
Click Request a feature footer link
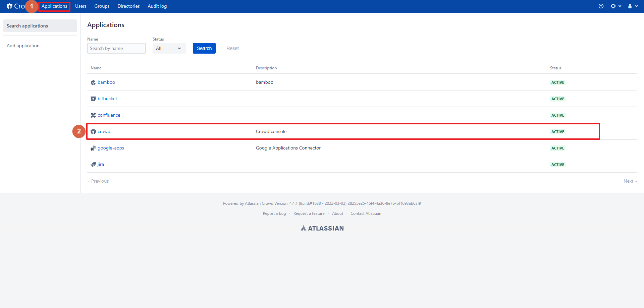309,213
